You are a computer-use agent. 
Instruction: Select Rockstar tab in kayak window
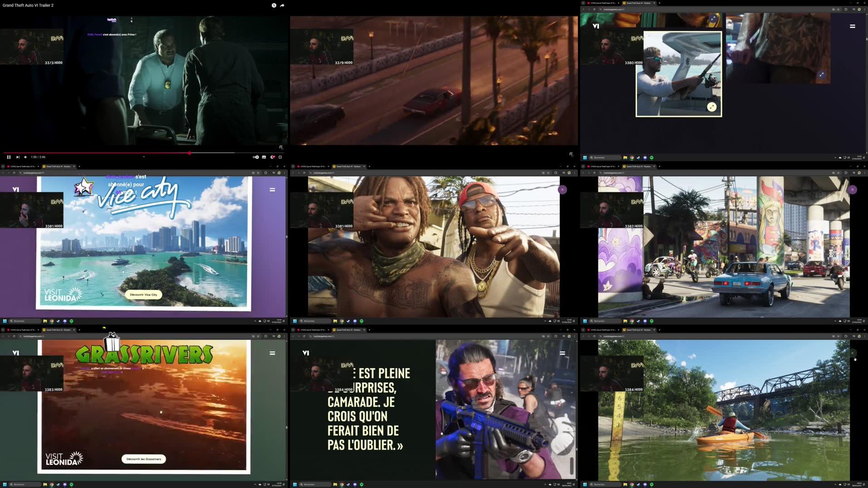coord(638,330)
